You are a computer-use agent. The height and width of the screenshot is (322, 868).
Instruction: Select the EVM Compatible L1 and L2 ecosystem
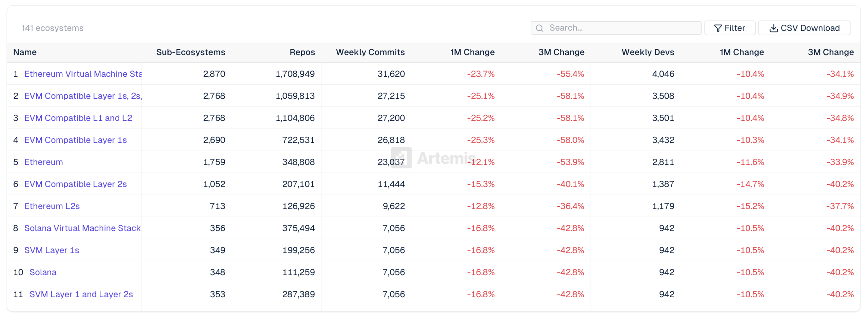[78, 118]
